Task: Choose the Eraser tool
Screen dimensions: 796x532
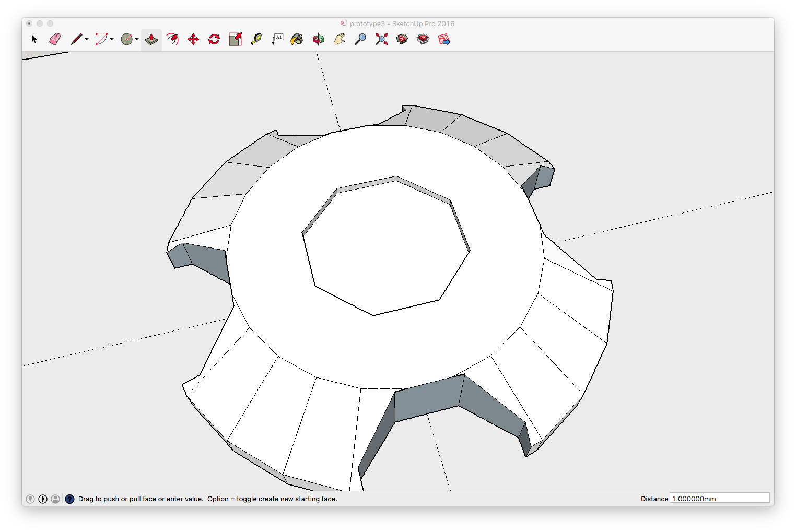Action: (x=55, y=39)
